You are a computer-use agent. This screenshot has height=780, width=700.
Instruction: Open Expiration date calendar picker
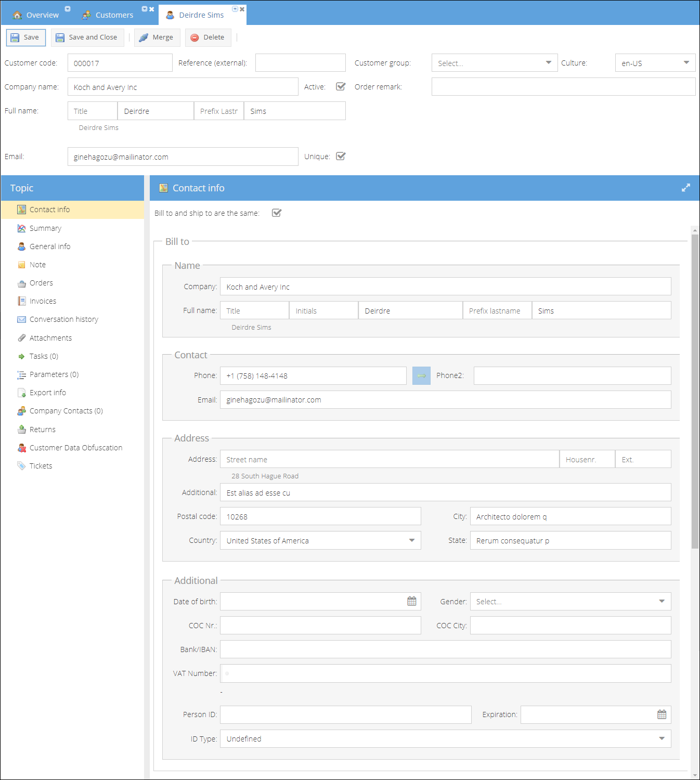coord(662,714)
